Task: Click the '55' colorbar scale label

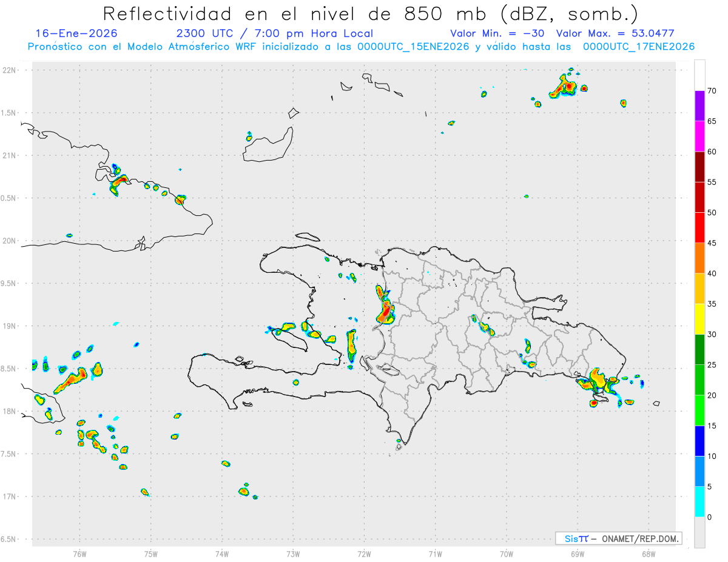Action: tap(712, 182)
